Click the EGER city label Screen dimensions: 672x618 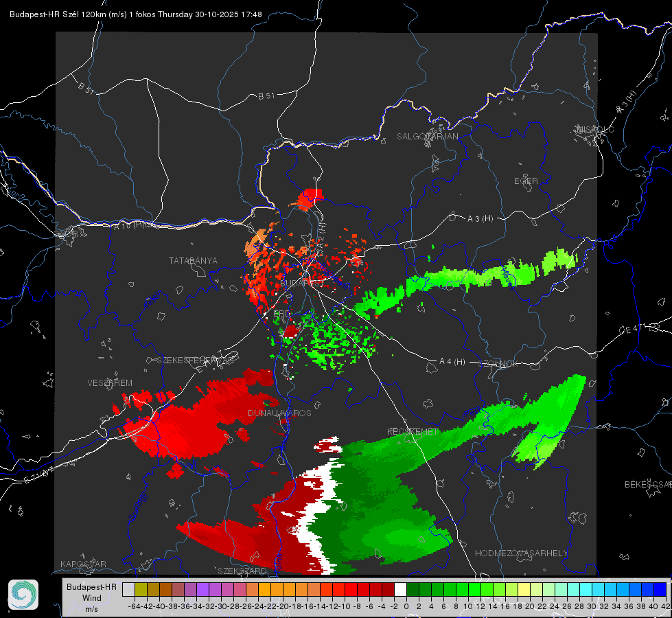526,181
